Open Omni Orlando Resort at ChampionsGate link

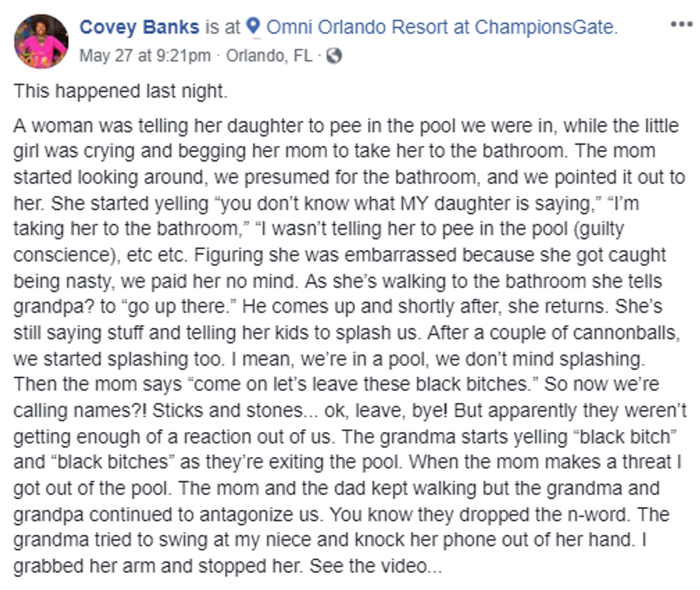click(441, 27)
